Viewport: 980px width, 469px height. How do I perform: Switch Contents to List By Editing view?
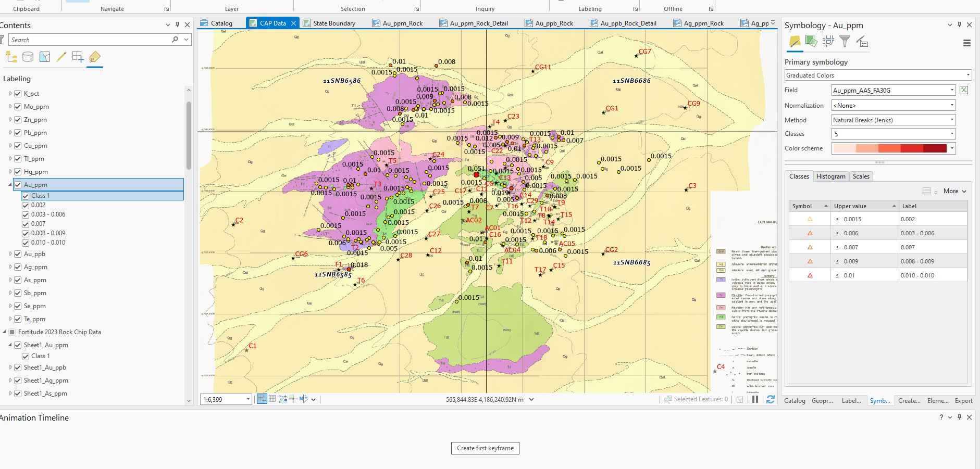coord(61,57)
